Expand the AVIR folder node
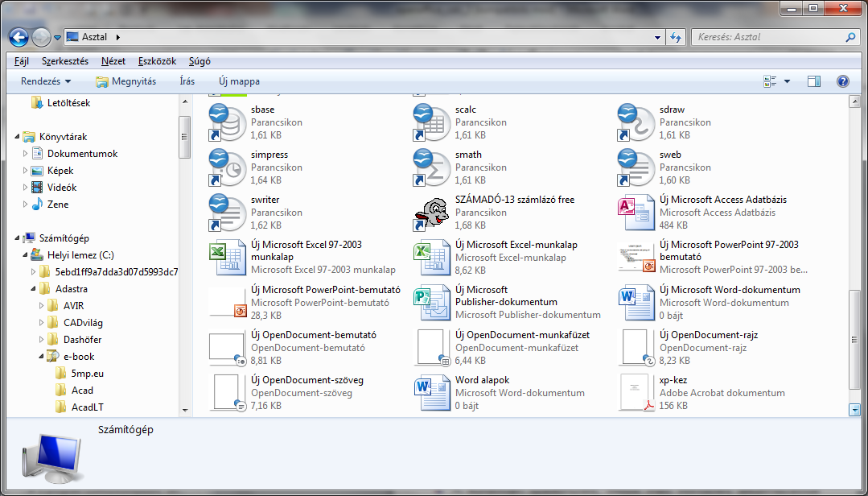The height and width of the screenshot is (496, 868). (42, 305)
